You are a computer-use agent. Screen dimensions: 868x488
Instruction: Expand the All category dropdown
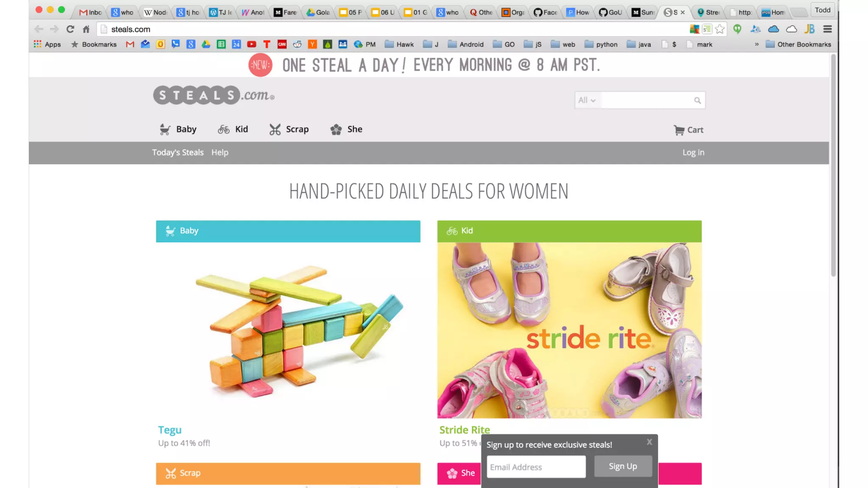[587, 100]
